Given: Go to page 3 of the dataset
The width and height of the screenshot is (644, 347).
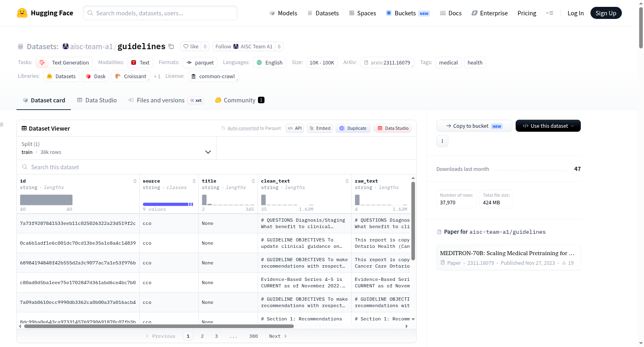Looking at the screenshot, I should [x=216, y=336].
